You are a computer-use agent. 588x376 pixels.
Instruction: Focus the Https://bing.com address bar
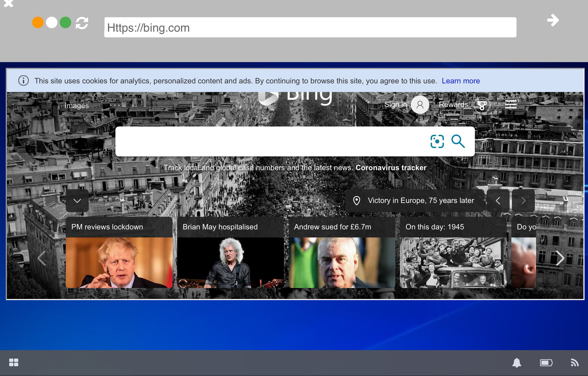(310, 27)
